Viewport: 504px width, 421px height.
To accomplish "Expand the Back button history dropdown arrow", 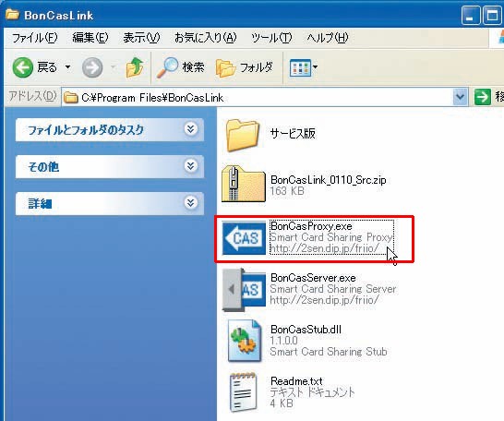I will pos(67,67).
